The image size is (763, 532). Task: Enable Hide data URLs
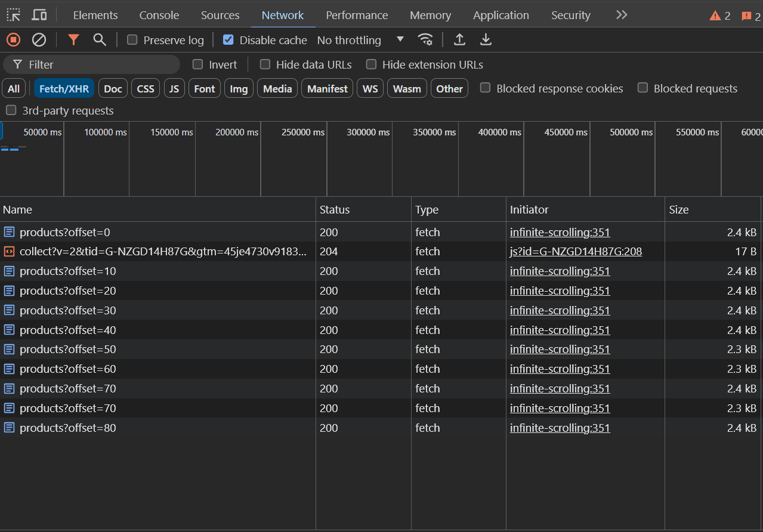click(265, 64)
